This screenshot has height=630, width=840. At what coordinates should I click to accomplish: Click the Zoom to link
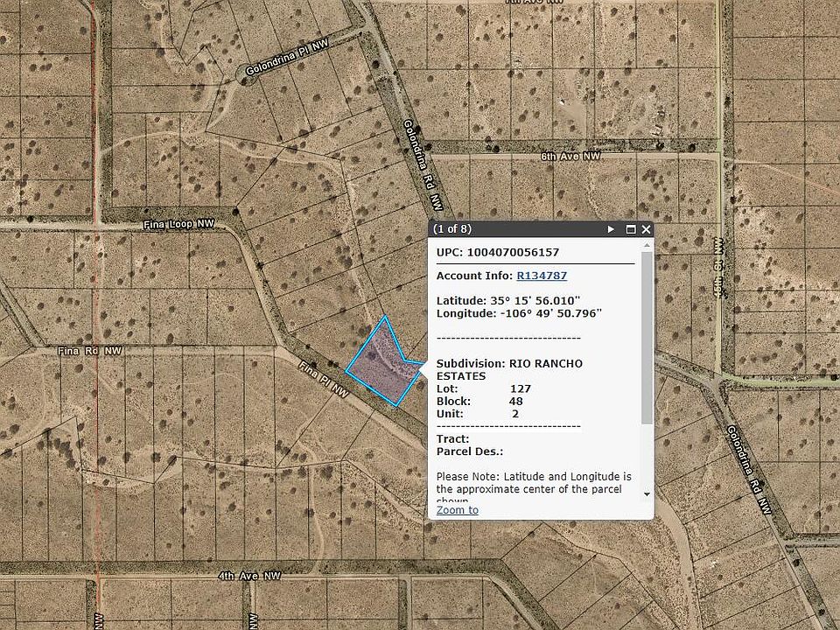[x=457, y=510]
